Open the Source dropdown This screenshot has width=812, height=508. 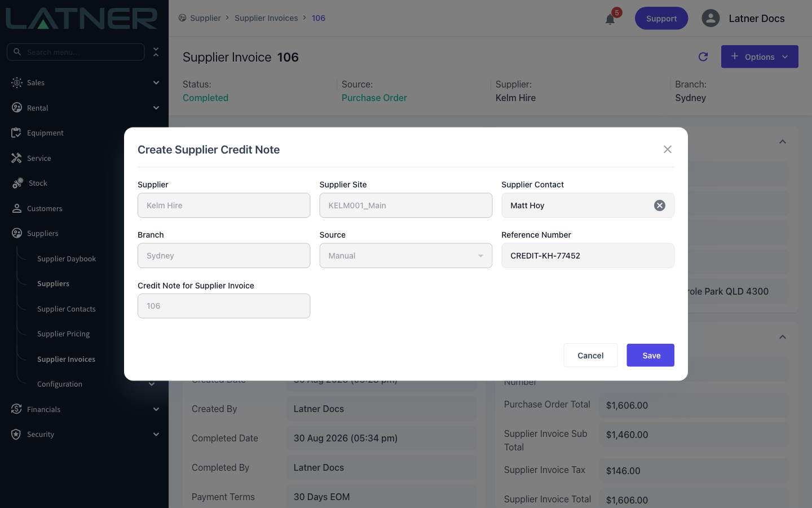(406, 256)
